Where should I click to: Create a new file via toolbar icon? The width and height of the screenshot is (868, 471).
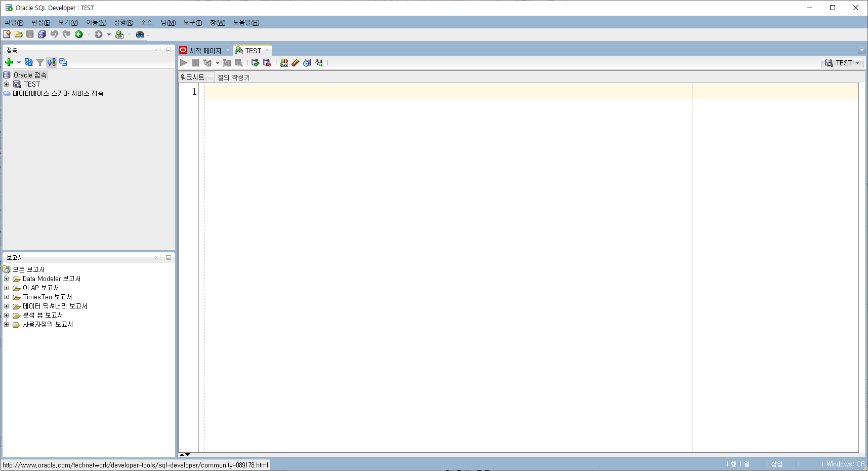tap(7, 34)
